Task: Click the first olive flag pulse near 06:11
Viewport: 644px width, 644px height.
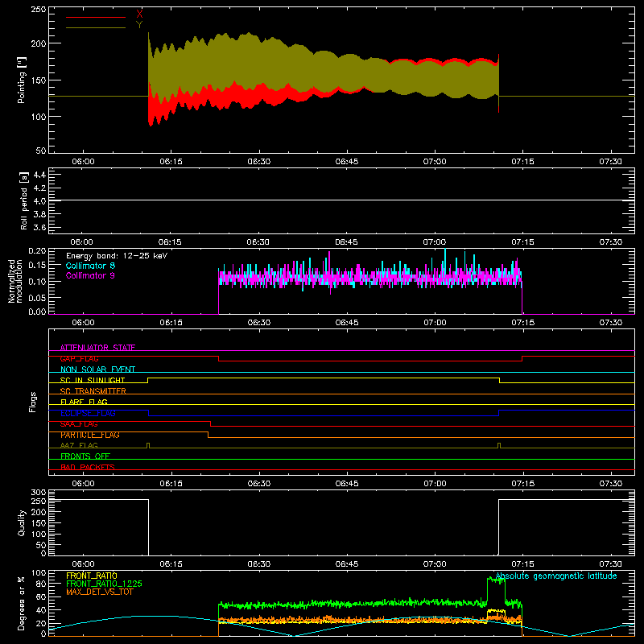Action: pyautogui.click(x=148, y=445)
